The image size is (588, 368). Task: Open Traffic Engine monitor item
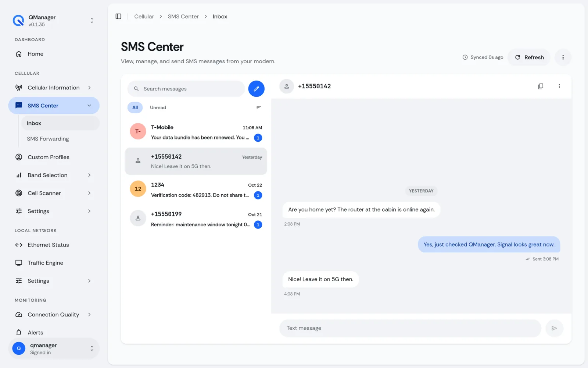tap(54, 263)
